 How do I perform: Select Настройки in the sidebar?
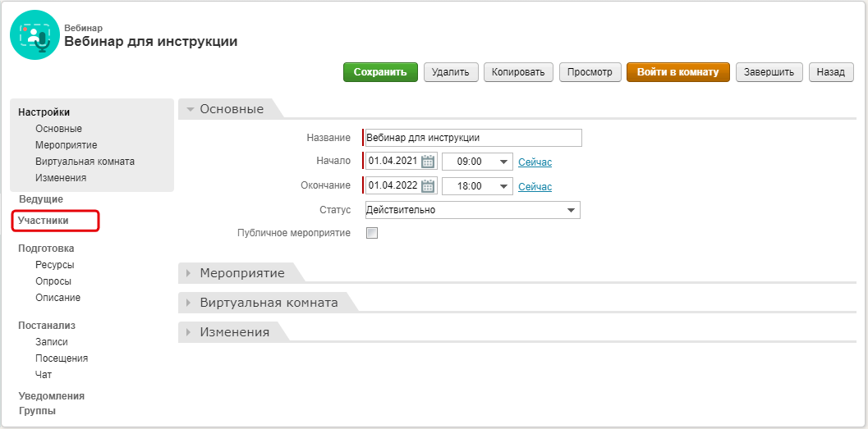point(44,112)
